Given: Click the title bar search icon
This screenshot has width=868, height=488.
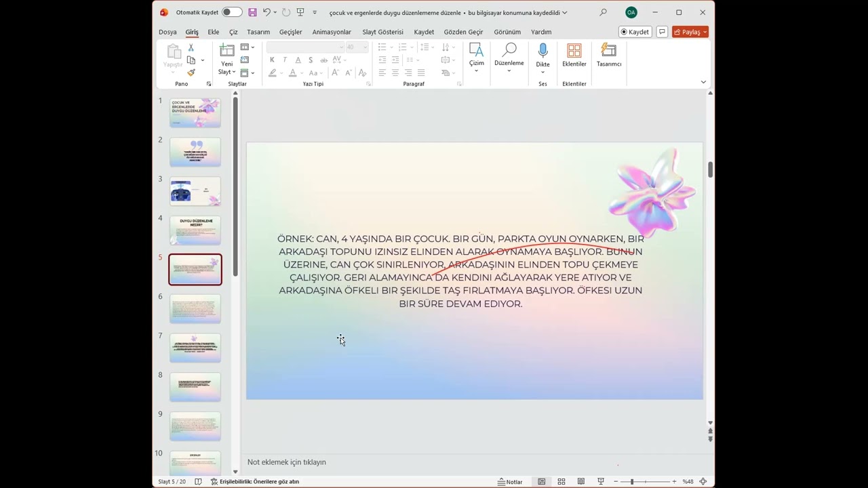Looking at the screenshot, I should (603, 12).
